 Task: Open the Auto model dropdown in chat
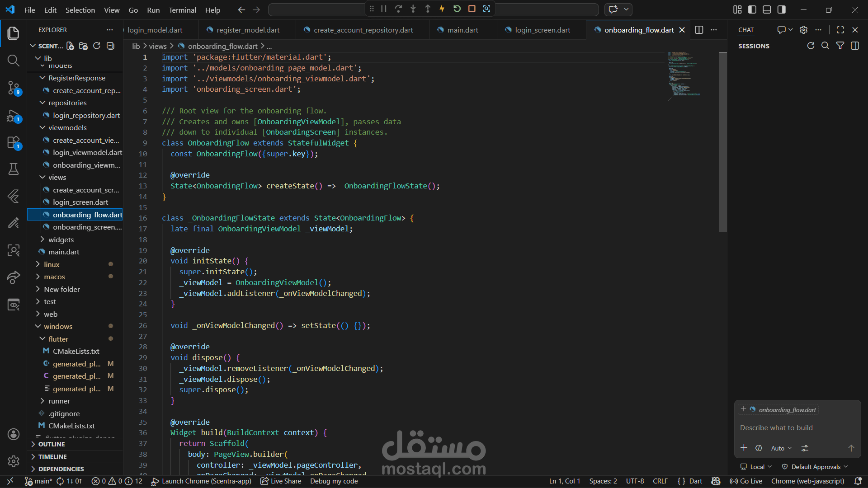pyautogui.click(x=781, y=448)
